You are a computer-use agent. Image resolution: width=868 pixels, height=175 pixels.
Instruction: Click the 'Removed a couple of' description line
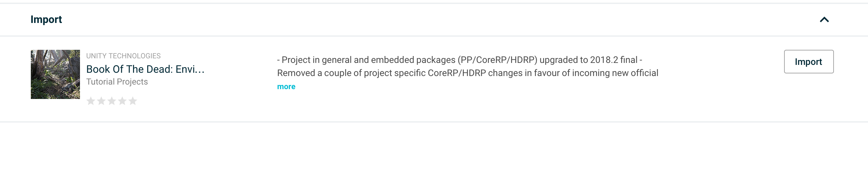[468, 73]
